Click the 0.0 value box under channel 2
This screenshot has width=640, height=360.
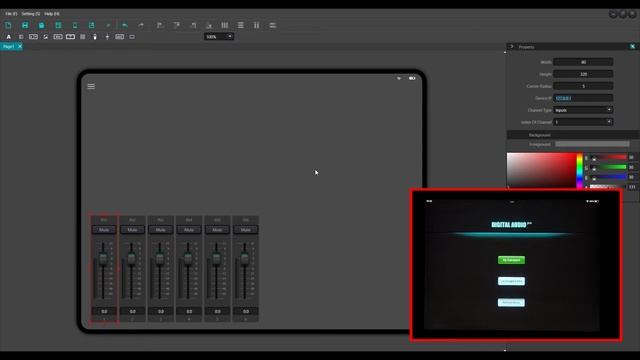(132, 311)
